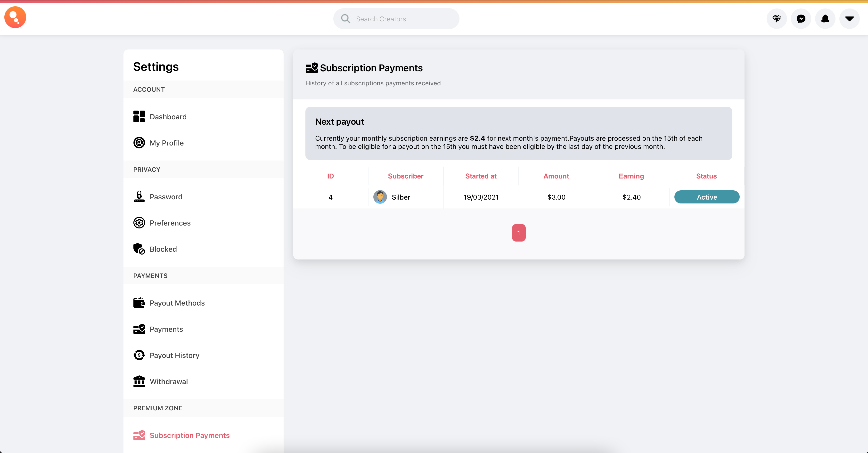Screen dimensions: 868x453
Task: Sort by the Earning column header
Action: [x=631, y=176]
